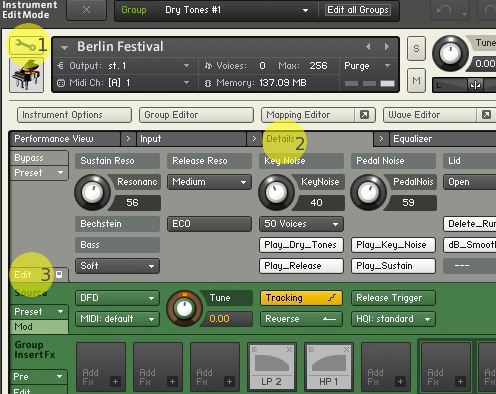Solo the instrument with S button
This screenshot has height=394, width=496.
click(x=416, y=49)
